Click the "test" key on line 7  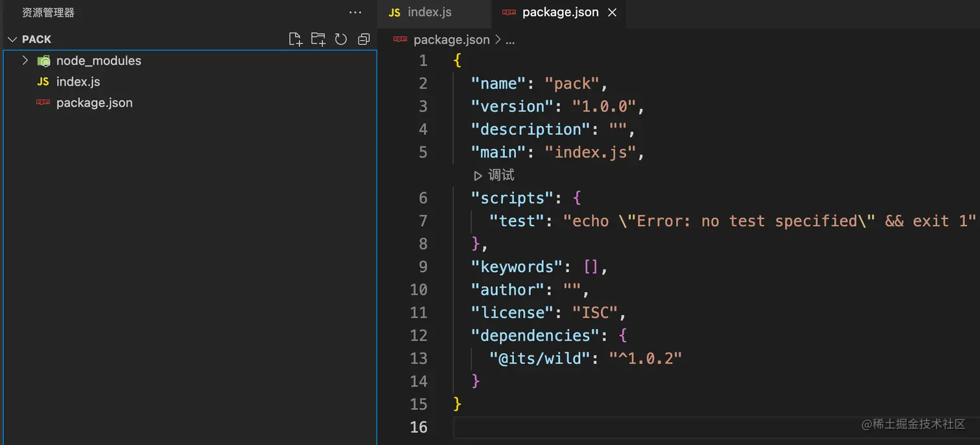(517, 221)
